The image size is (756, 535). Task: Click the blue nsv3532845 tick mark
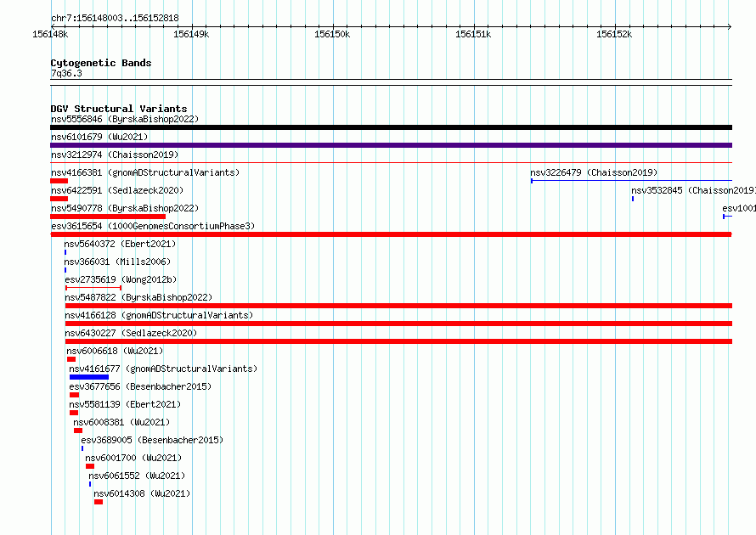pos(633,199)
